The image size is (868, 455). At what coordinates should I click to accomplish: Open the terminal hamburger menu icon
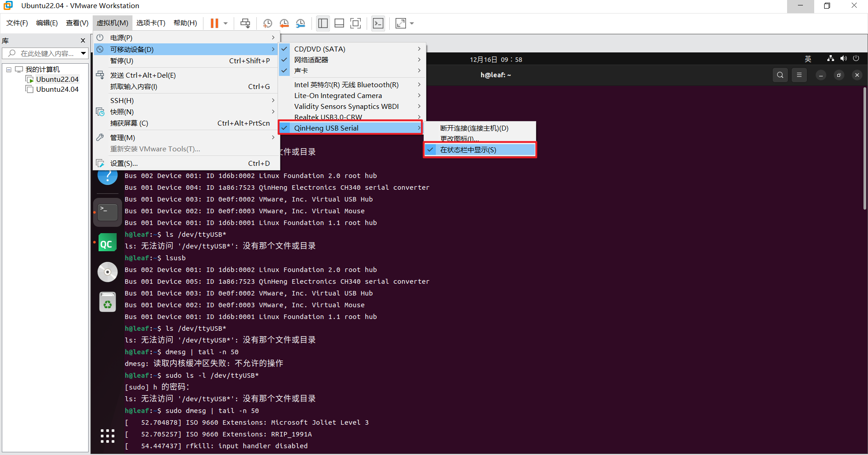pyautogui.click(x=799, y=75)
